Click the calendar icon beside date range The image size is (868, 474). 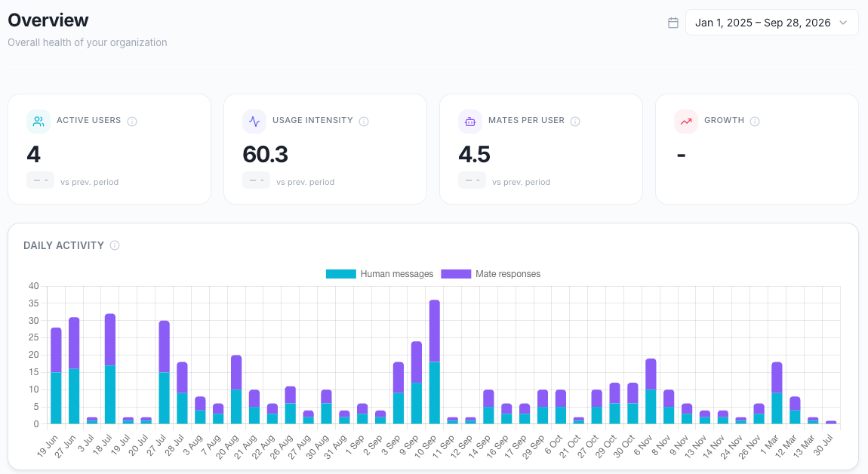(673, 23)
